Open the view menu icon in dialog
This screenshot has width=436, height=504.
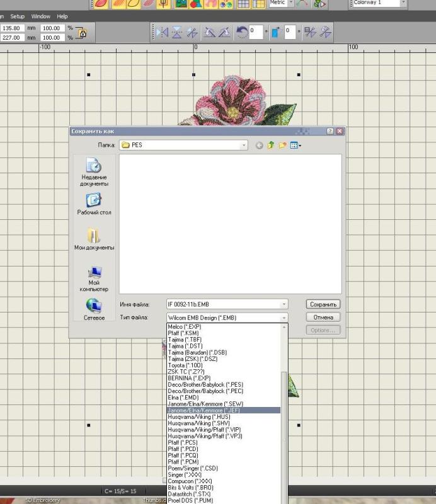[295, 146]
